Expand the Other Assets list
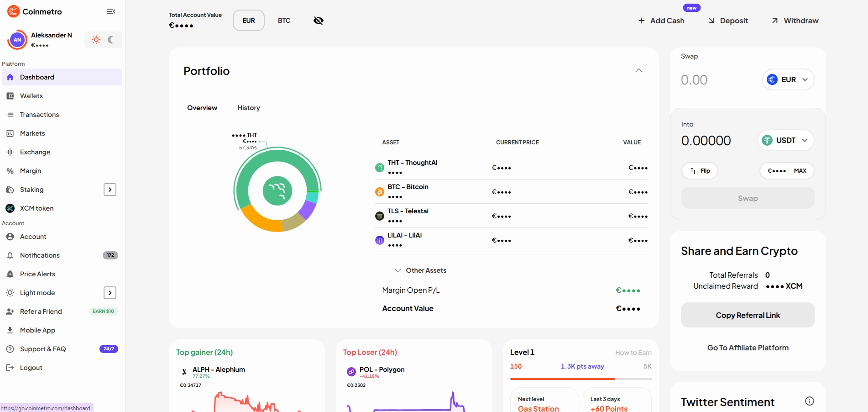Viewport: 868px width, 412px height. (x=420, y=270)
